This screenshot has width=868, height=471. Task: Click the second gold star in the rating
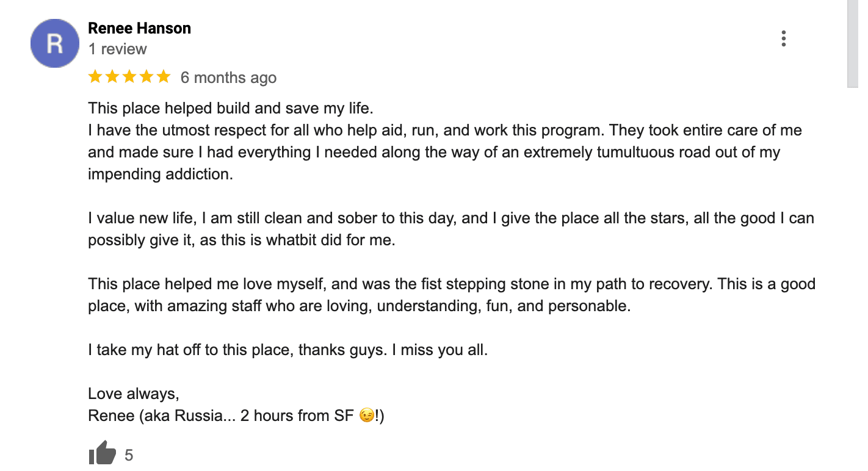tap(112, 77)
